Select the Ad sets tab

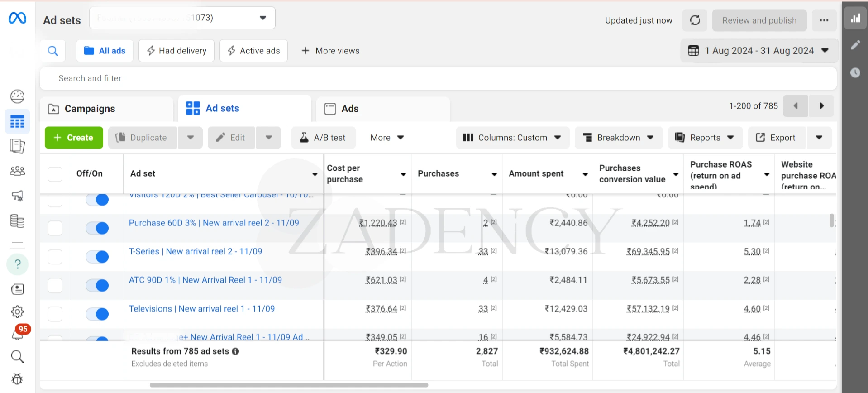(x=245, y=108)
